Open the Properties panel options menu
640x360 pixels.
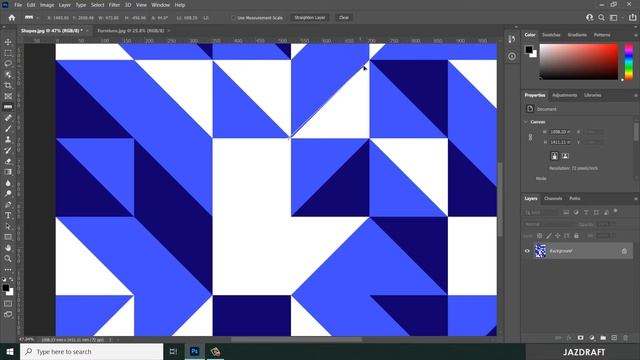(636, 96)
